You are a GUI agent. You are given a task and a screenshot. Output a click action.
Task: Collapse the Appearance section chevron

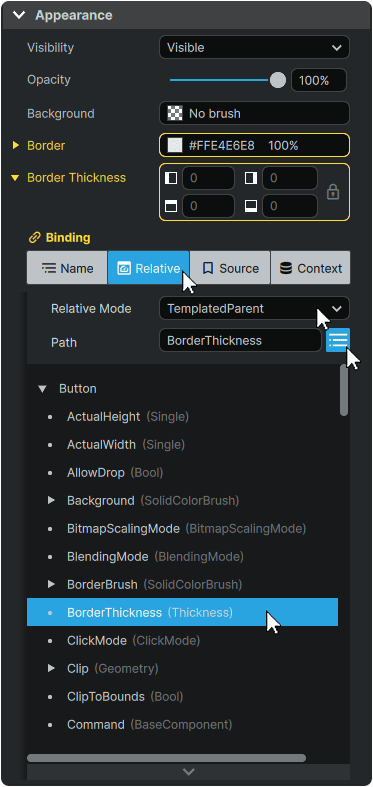[19, 15]
